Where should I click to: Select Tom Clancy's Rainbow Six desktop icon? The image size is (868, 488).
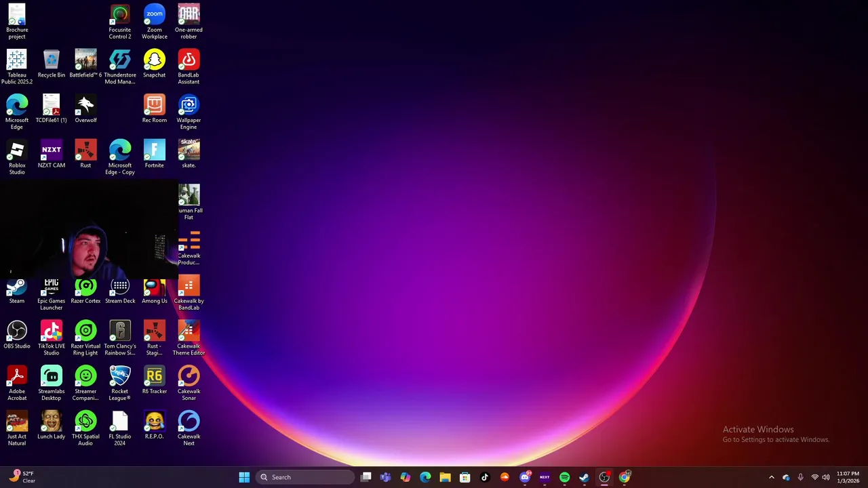[120, 338]
